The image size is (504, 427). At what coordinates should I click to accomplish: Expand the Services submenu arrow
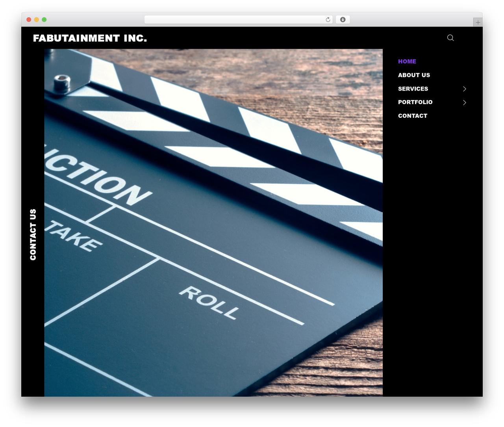pyautogui.click(x=465, y=89)
